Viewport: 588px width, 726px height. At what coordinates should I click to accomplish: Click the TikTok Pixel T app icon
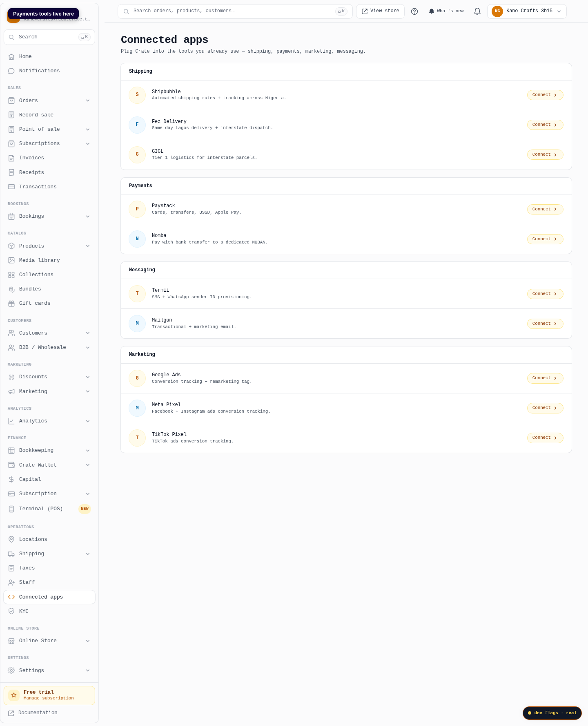pos(137,438)
